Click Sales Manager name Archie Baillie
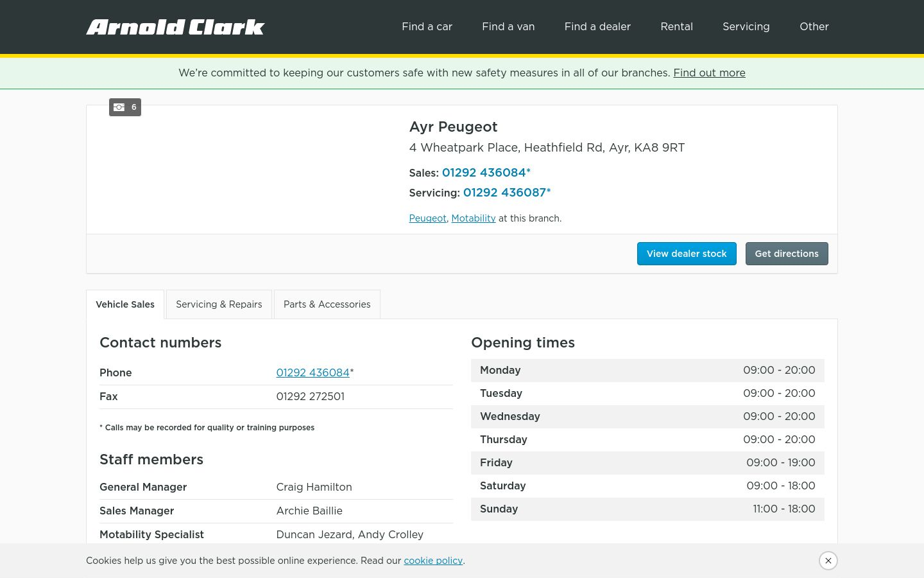 [x=309, y=511]
